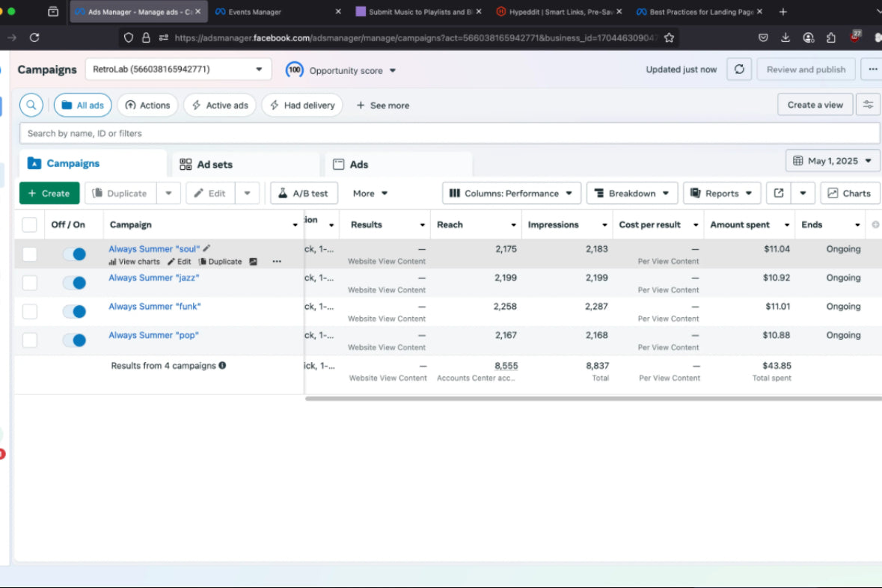Open the browser tab overview icon

(53, 12)
